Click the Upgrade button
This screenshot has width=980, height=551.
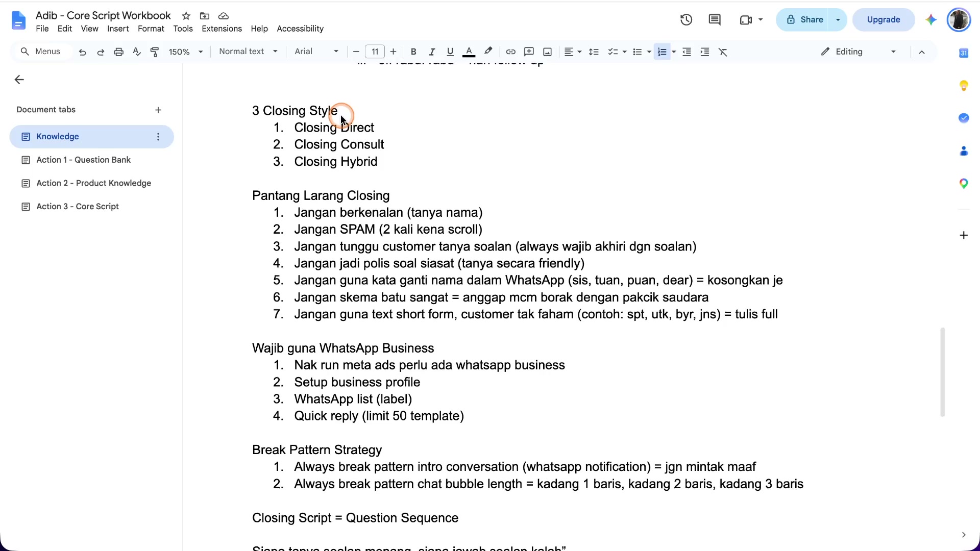pyautogui.click(x=884, y=20)
